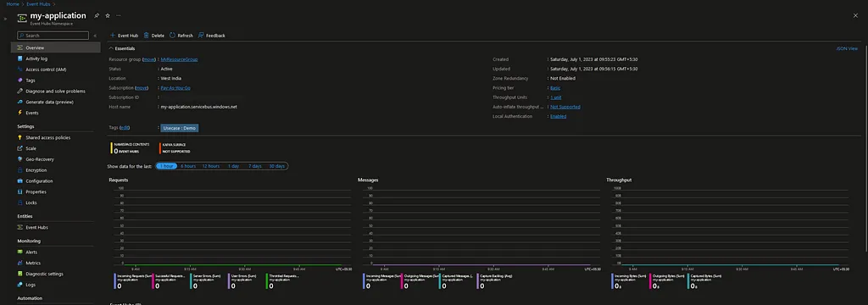Open the Metrics chart icon under Monitoring
This screenshot has height=305, width=868.
(20, 263)
